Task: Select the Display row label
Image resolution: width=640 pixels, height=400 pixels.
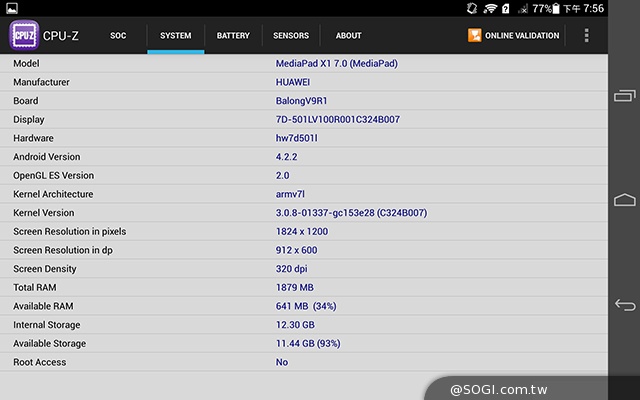Action: tap(29, 120)
